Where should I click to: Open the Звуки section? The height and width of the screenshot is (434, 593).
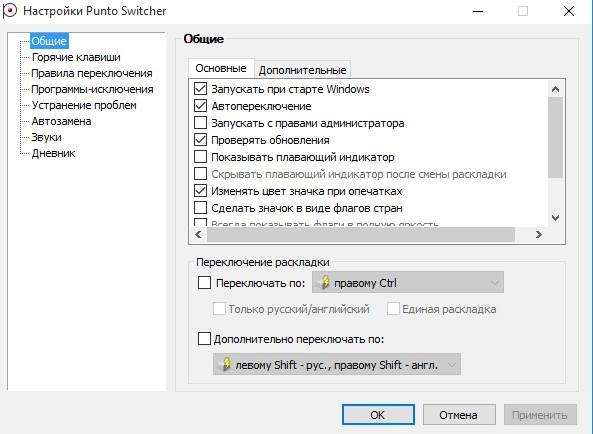(x=47, y=137)
